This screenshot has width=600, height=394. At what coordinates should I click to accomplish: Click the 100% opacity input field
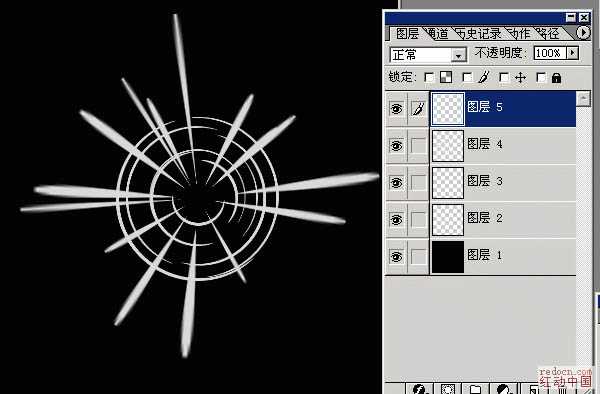(x=550, y=53)
